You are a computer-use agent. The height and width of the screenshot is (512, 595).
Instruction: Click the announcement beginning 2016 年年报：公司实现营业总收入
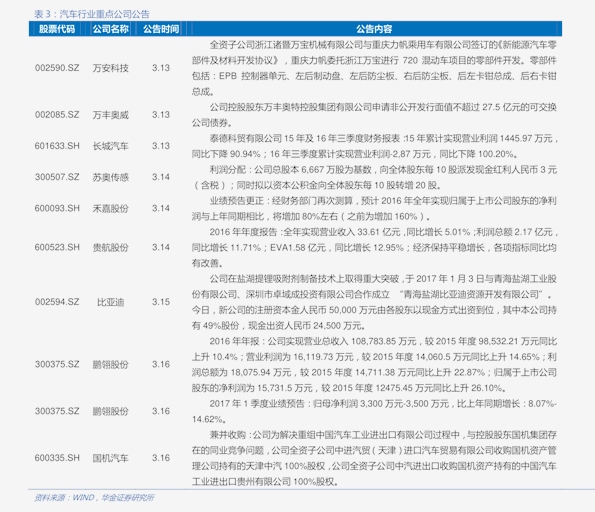coord(374,364)
